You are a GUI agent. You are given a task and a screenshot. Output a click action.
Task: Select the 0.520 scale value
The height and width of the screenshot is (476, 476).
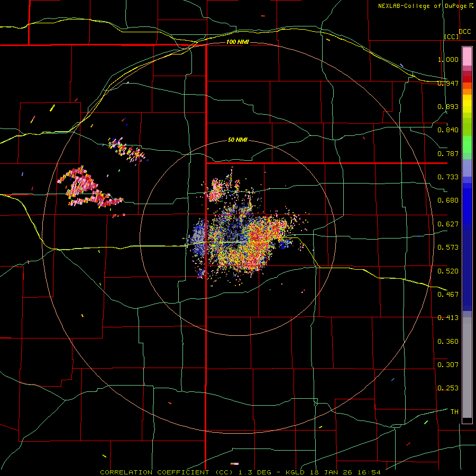(448, 271)
